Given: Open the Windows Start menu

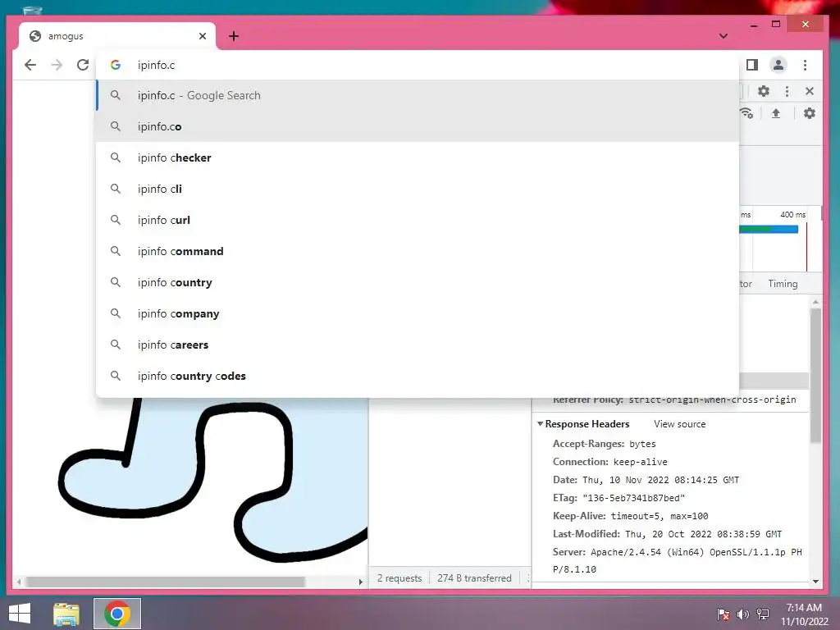Looking at the screenshot, I should 20,614.
